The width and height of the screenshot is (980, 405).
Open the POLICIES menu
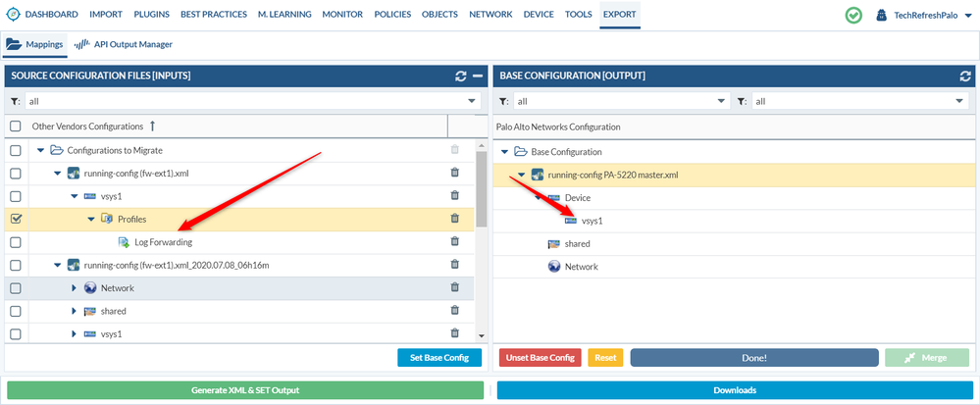(392, 14)
